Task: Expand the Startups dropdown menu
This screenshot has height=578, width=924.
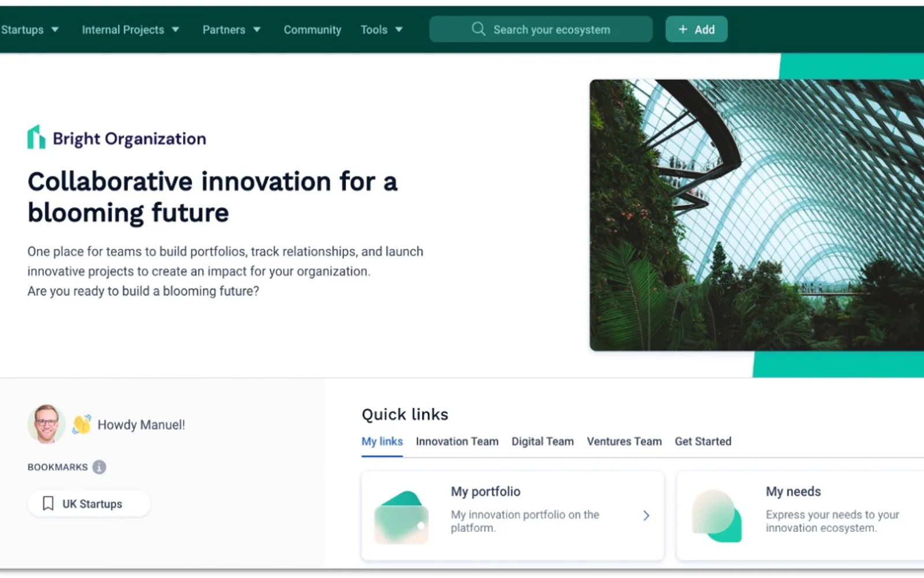Action: coord(30,29)
